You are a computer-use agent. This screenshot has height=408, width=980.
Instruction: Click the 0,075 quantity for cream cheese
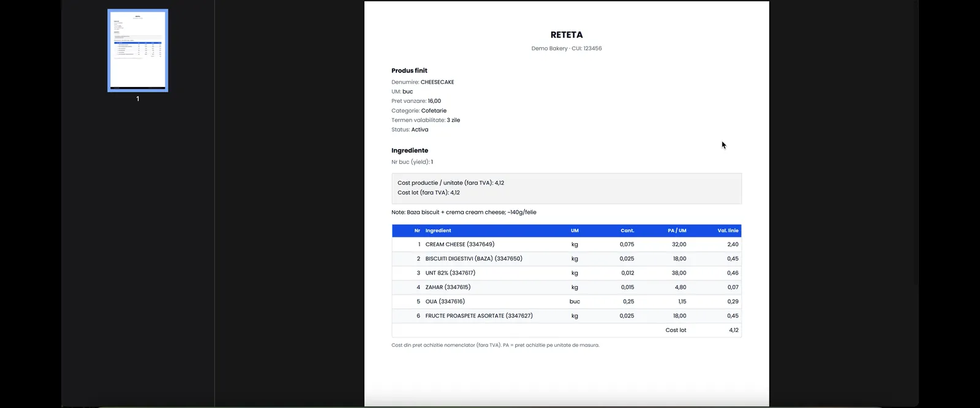click(627, 244)
